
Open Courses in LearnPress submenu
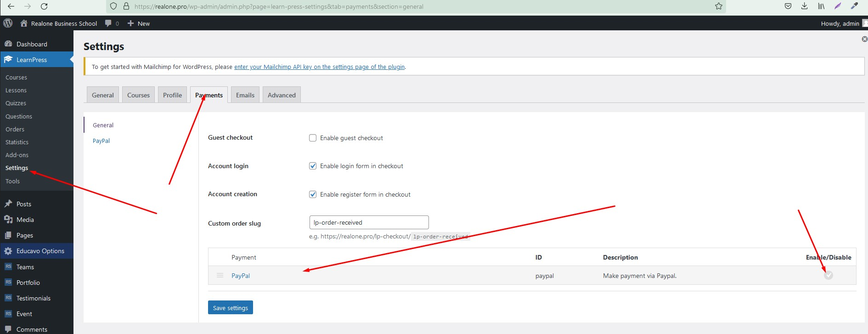16,78
